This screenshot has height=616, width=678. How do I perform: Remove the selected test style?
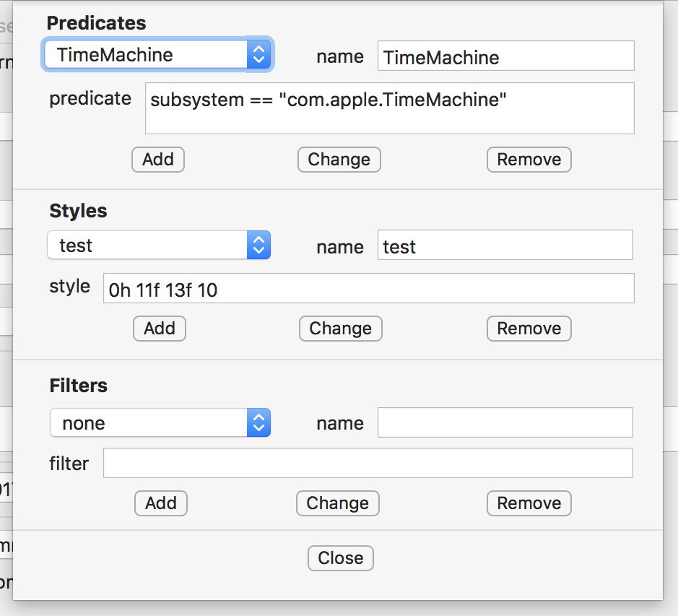[529, 329]
